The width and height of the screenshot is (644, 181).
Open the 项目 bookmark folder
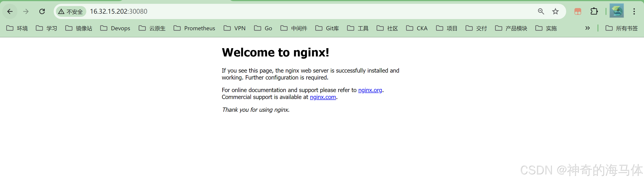(x=447, y=28)
